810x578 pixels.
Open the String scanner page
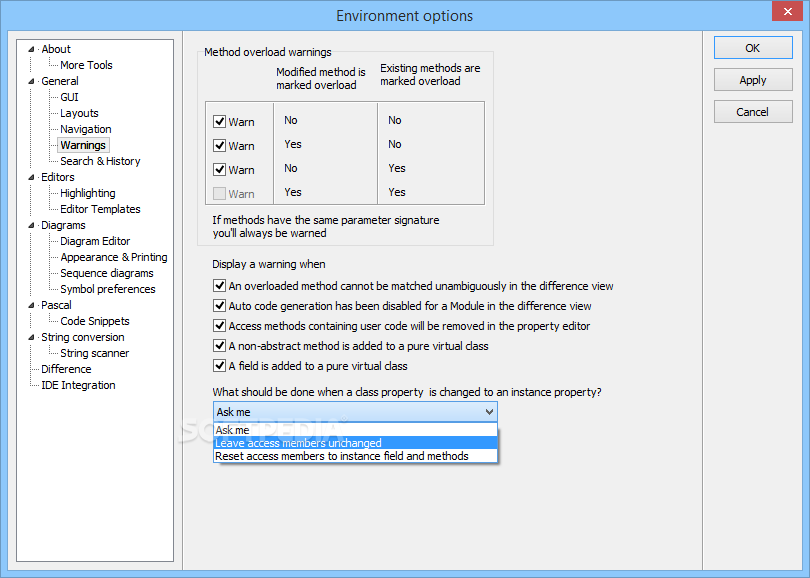click(95, 353)
